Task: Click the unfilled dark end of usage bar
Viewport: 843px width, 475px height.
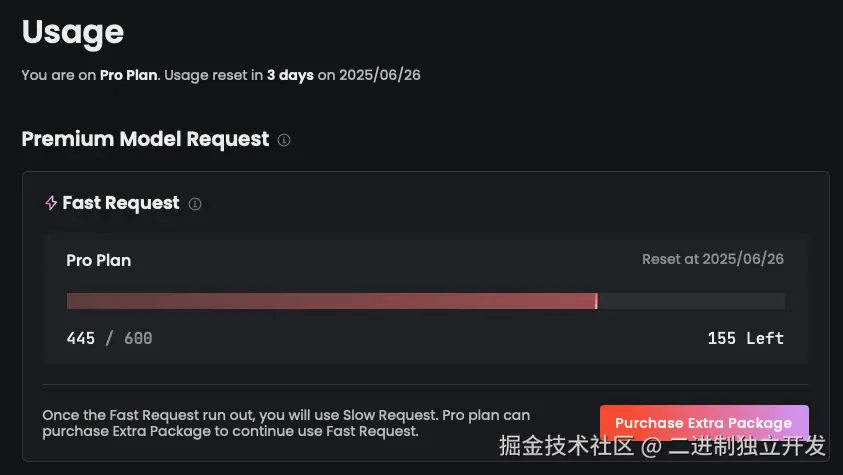Action: [x=690, y=301]
